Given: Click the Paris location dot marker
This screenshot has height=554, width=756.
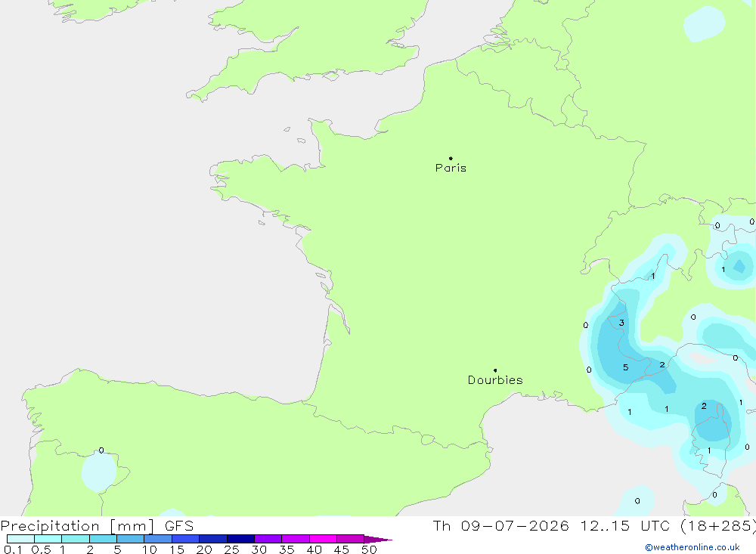Looking at the screenshot, I should coord(451,158).
